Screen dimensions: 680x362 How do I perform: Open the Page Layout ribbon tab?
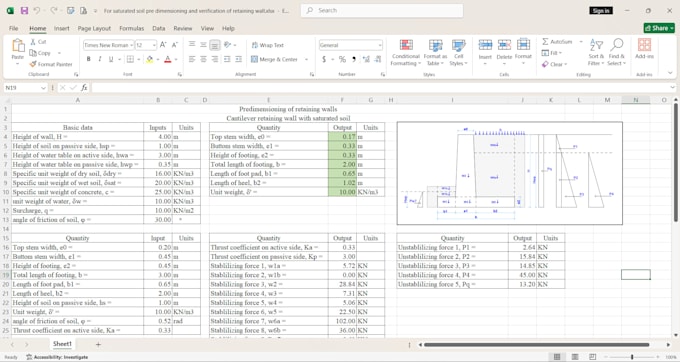point(94,28)
